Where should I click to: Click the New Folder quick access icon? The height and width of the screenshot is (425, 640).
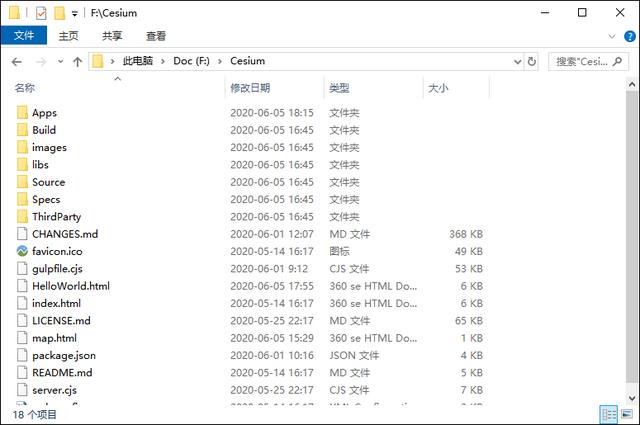60,13
